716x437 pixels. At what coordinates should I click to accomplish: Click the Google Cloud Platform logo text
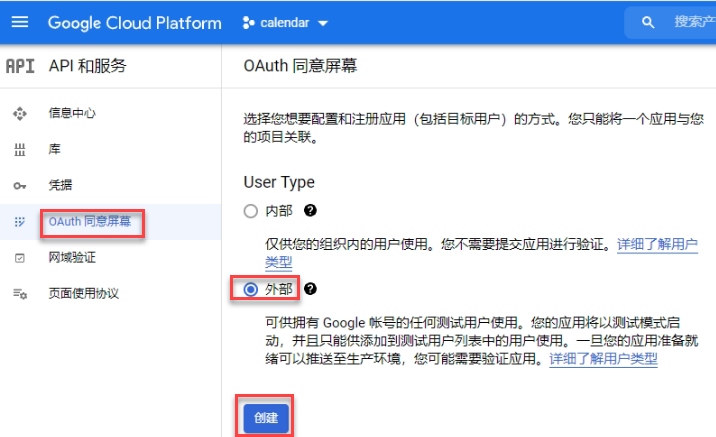click(135, 23)
